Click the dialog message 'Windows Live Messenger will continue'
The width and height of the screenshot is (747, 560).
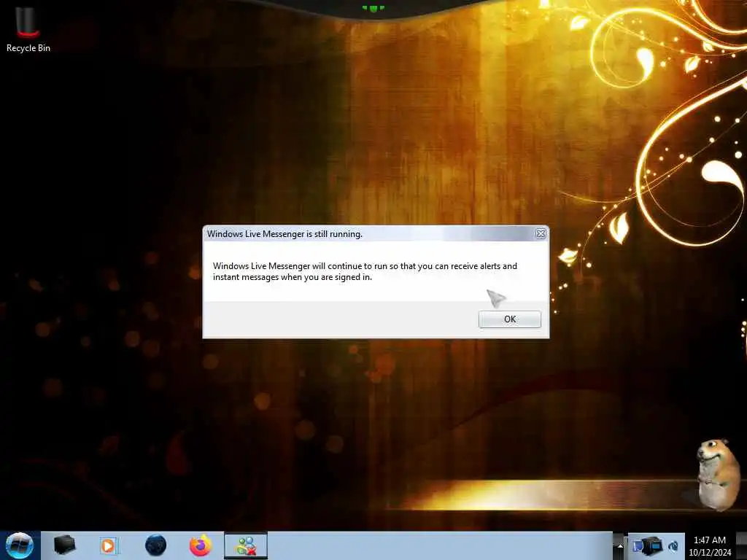[x=365, y=271]
